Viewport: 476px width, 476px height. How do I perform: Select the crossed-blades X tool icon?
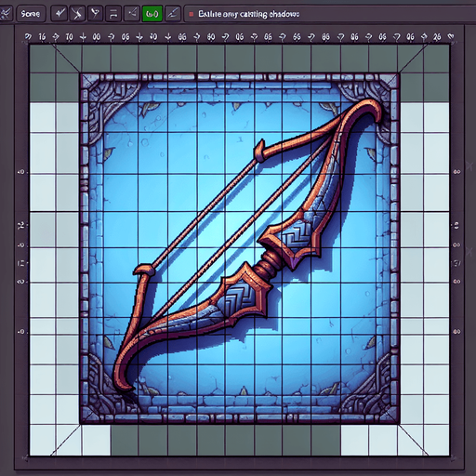coord(77,14)
